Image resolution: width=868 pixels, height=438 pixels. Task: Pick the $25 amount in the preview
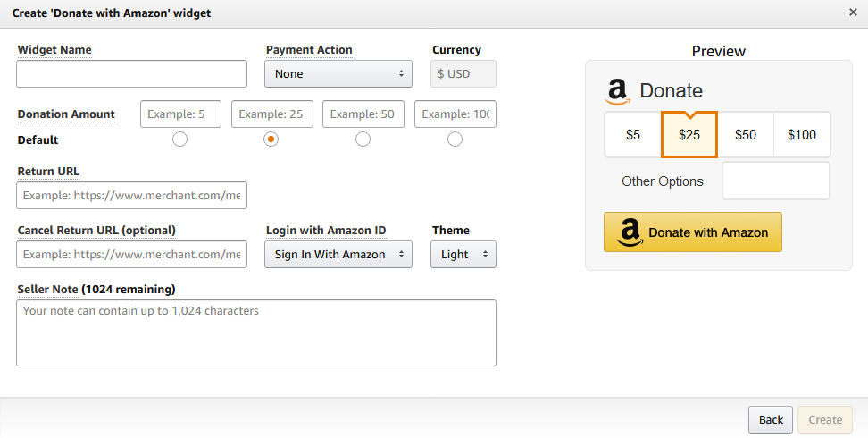click(689, 135)
